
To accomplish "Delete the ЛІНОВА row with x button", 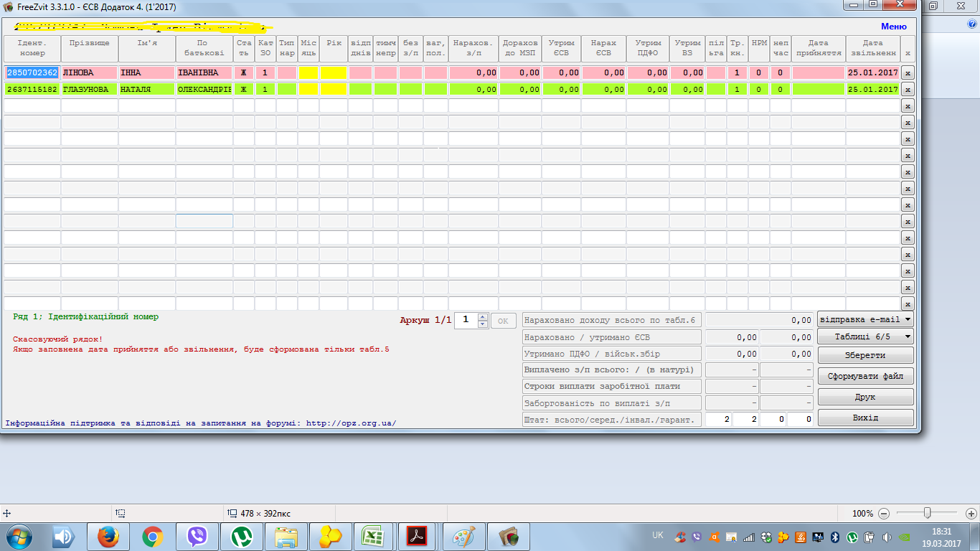I will click(x=908, y=73).
